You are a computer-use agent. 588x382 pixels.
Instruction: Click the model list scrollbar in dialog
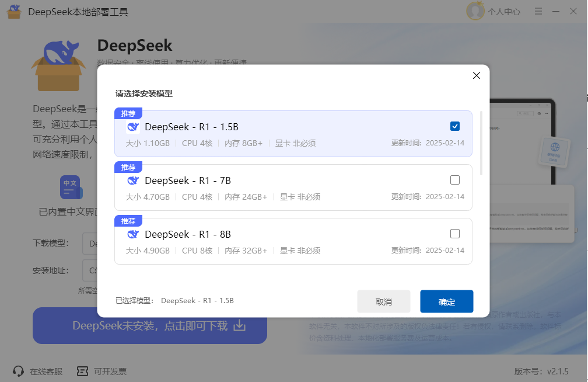point(481,143)
